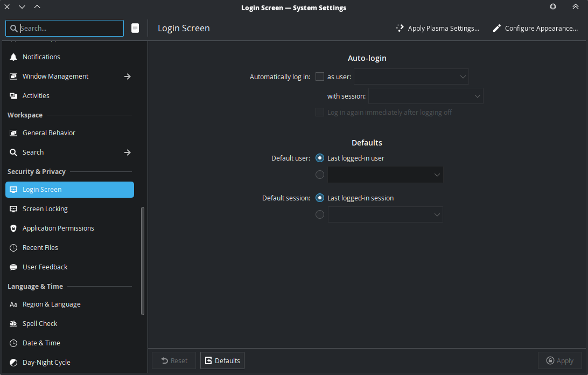Open the default user selection dropdown
This screenshot has width=588, height=375.
pos(385,175)
